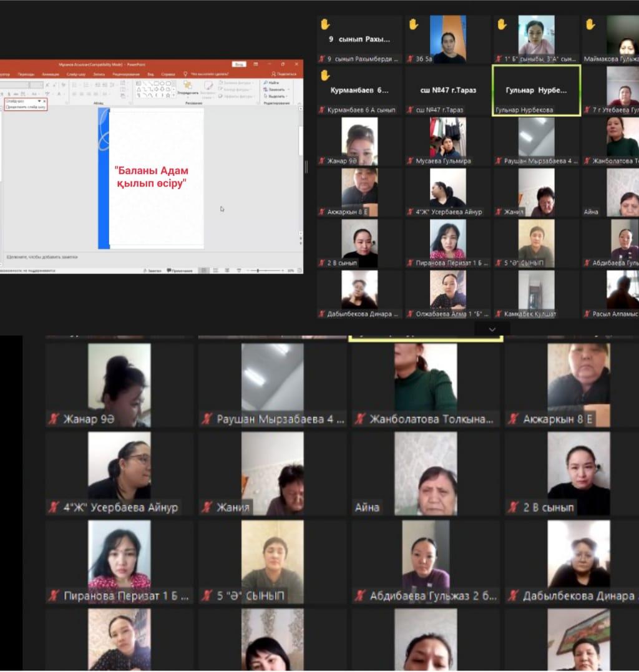
Task: Click the Упорядочить arrange icon
Action: [x=187, y=85]
